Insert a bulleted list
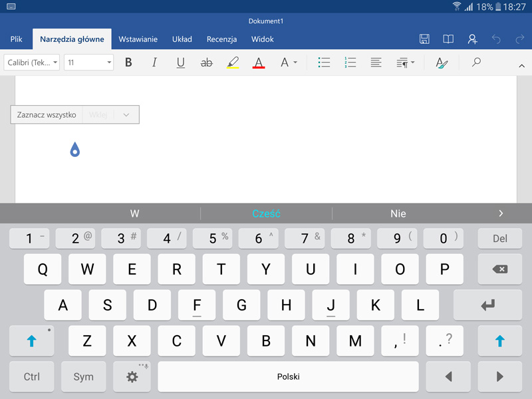The height and width of the screenshot is (399, 532). click(x=324, y=63)
